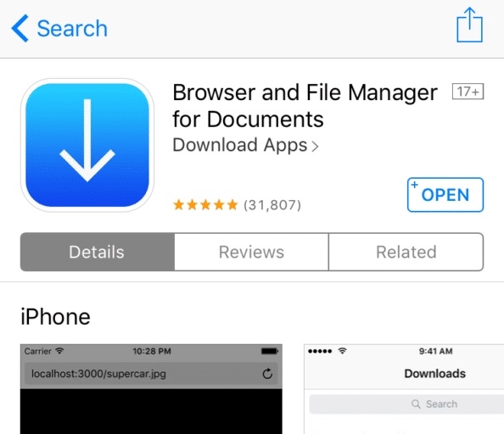The height and width of the screenshot is (434, 504).
Task: Tap the 31,807 ratings count
Action: [272, 205]
